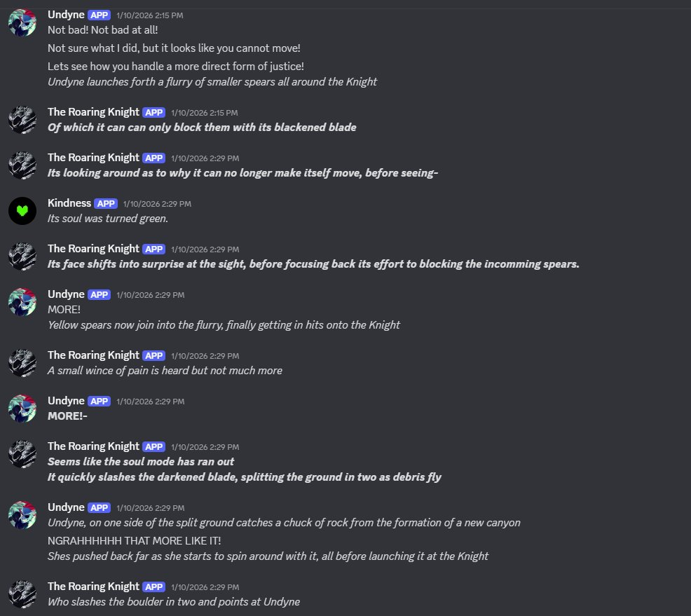Click Roaring Knight avatar beside "Of which it can" message

point(22,120)
